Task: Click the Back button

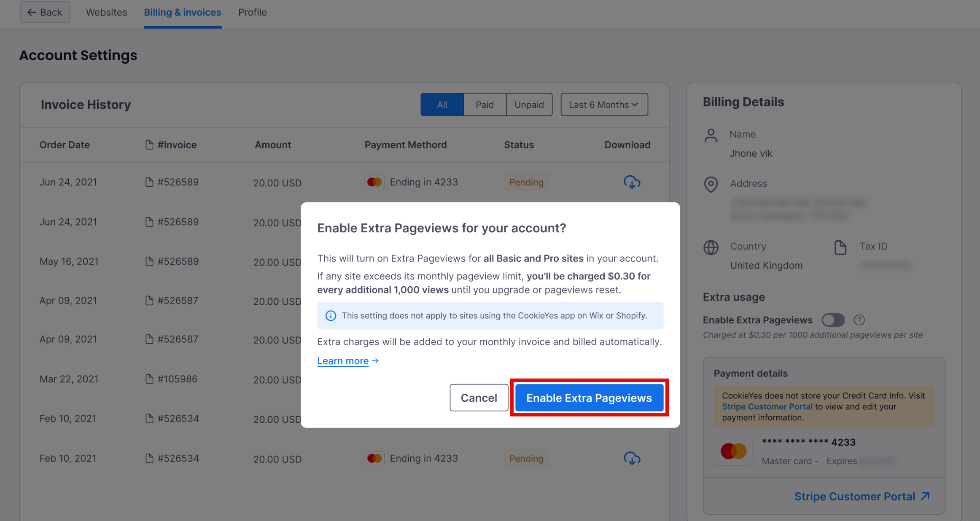Action: tap(45, 12)
